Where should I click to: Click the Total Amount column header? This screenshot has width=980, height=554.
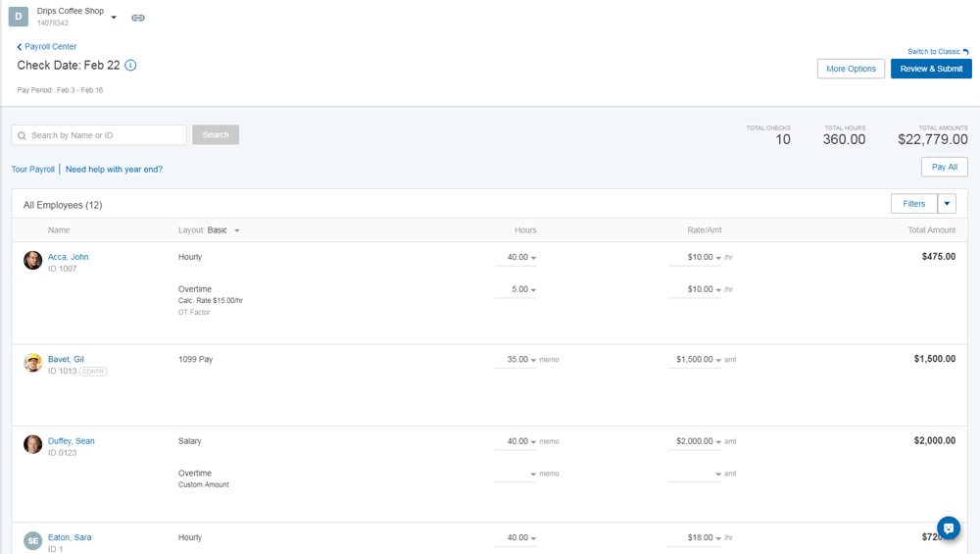[931, 230]
